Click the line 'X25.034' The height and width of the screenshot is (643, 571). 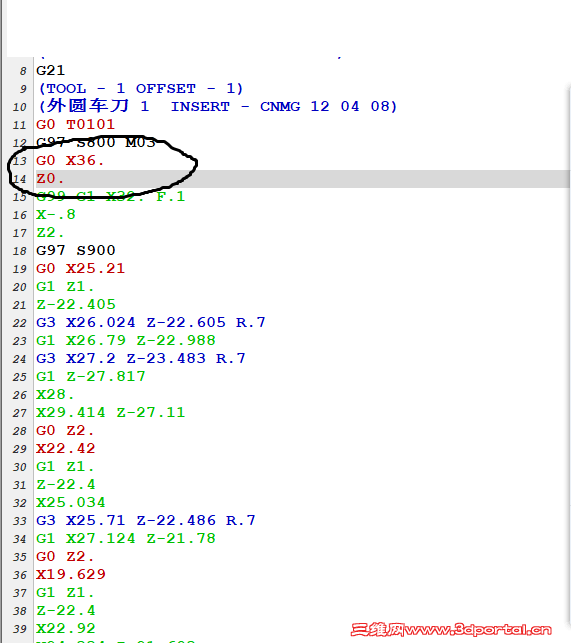(71, 502)
